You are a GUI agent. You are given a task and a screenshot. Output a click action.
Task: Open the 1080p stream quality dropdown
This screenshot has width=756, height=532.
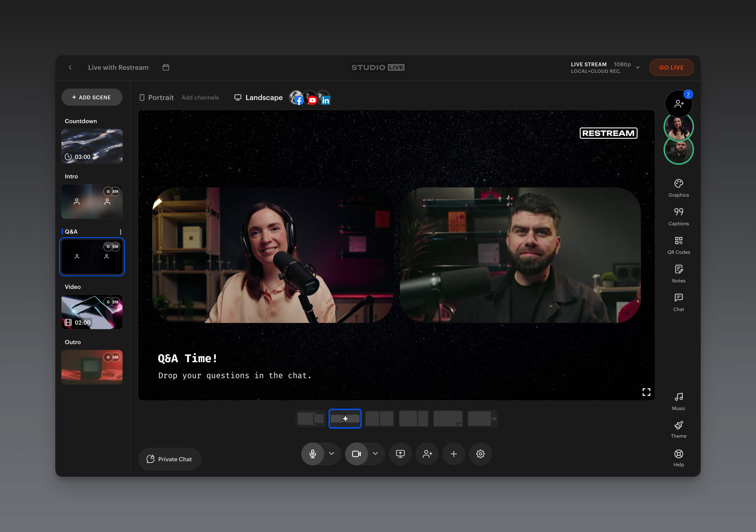point(638,67)
